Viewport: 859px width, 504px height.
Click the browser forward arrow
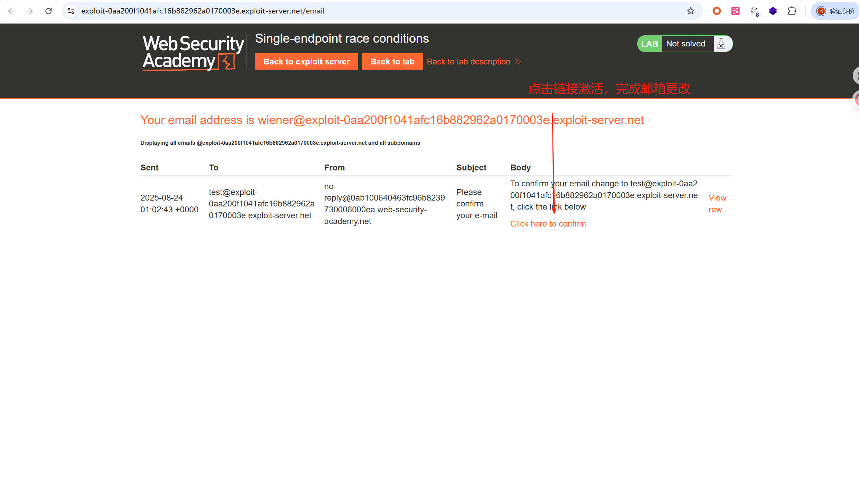[x=30, y=11]
